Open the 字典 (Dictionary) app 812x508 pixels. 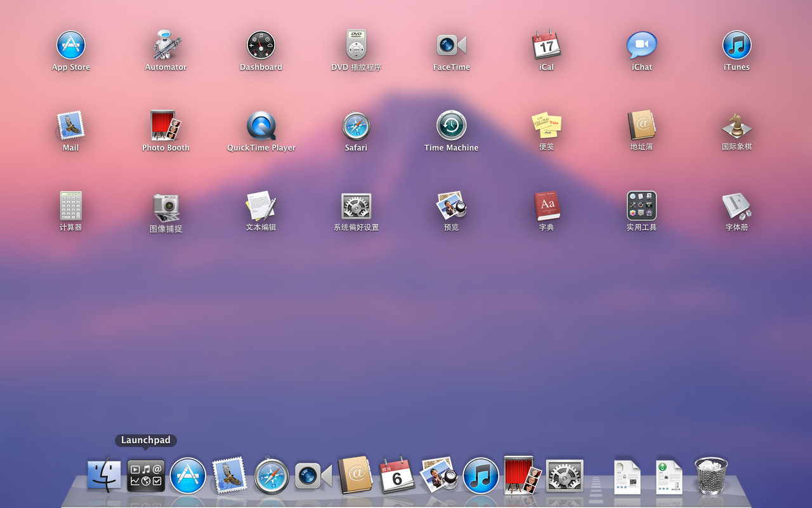pyautogui.click(x=546, y=206)
